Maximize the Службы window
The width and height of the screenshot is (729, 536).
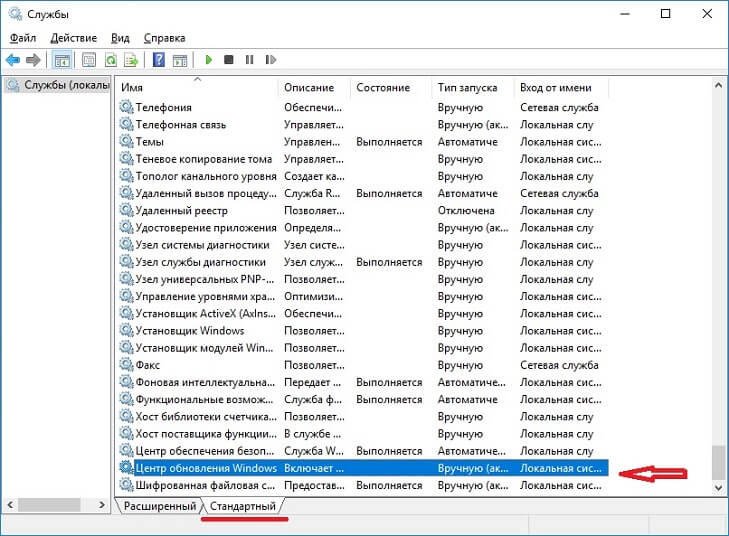pyautogui.click(x=666, y=14)
